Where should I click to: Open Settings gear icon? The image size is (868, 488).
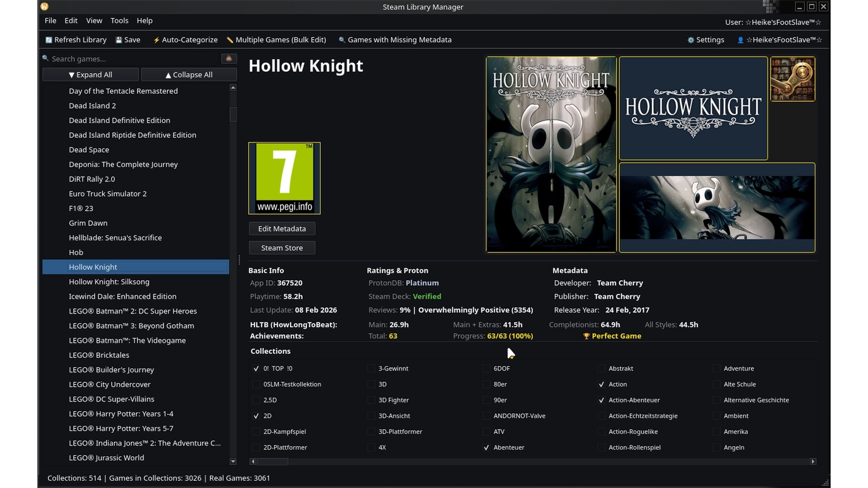[x=691, y=40]
